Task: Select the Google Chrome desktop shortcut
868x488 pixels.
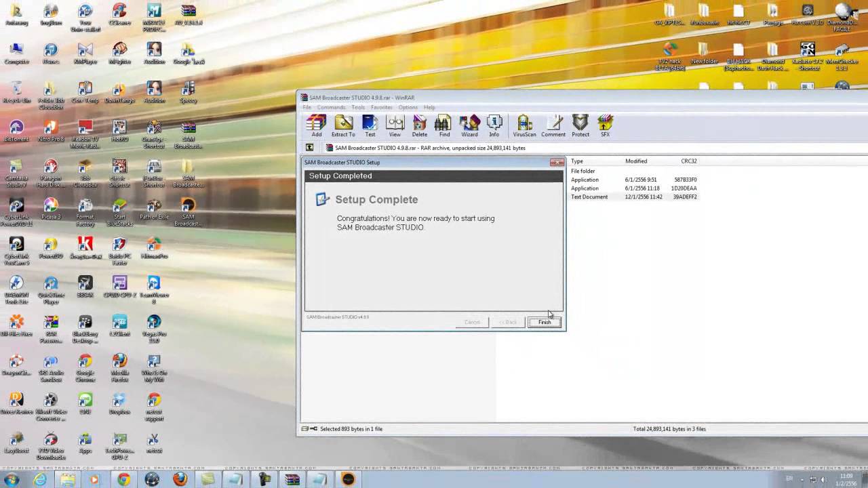Action: coord(85,369)
